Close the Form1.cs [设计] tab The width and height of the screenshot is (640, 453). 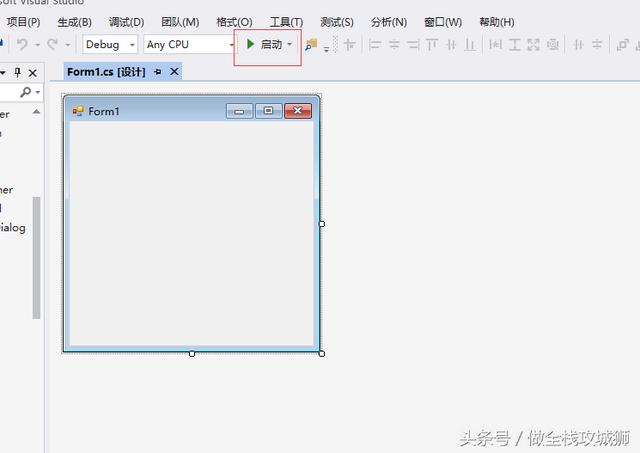pos(174,72)
